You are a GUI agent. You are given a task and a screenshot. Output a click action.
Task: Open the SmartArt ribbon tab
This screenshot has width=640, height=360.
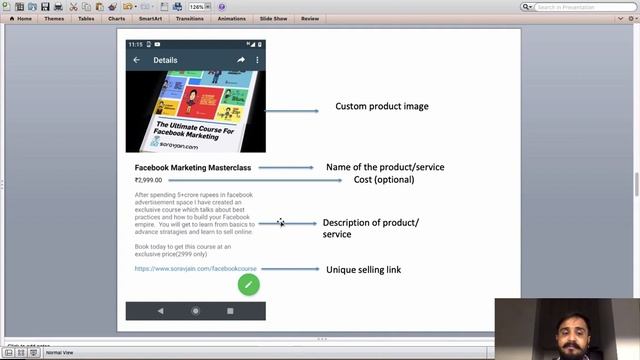point(150,19)
